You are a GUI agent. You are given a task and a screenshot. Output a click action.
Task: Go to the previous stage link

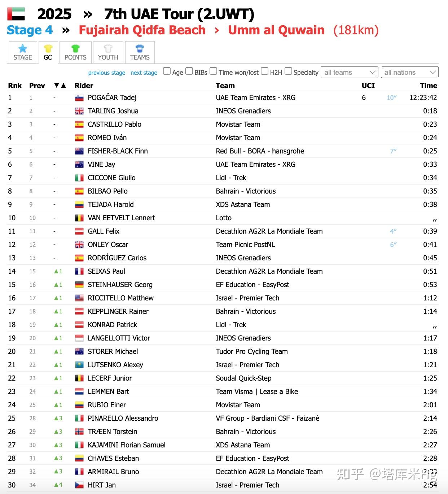[106, 73]
